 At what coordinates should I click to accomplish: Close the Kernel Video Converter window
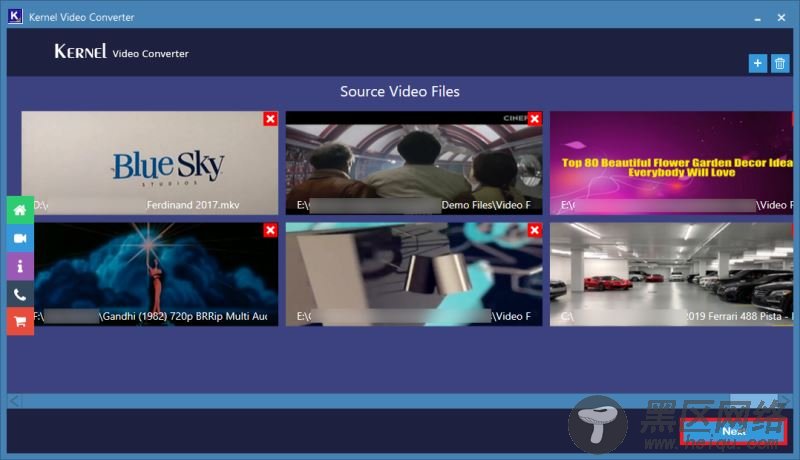pos(781,17)
